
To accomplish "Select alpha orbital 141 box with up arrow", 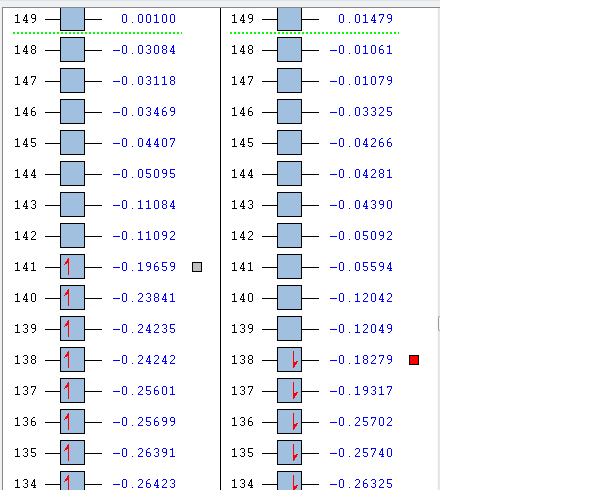I will [x=72, y=267].
